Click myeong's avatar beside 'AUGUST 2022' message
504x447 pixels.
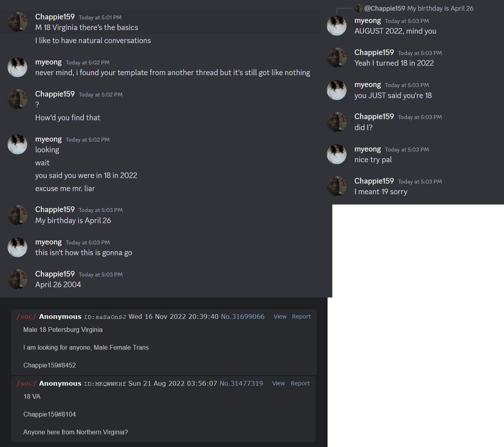click(337, 26)
